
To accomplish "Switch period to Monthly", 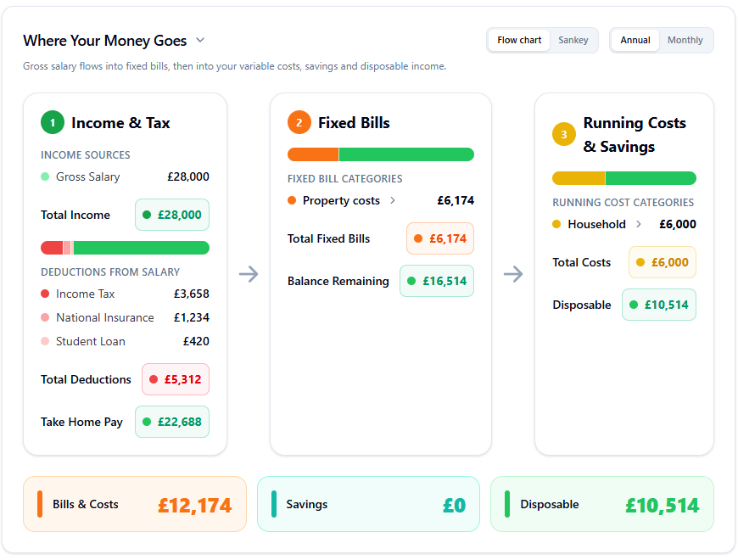I will click(x=685, y=41).
